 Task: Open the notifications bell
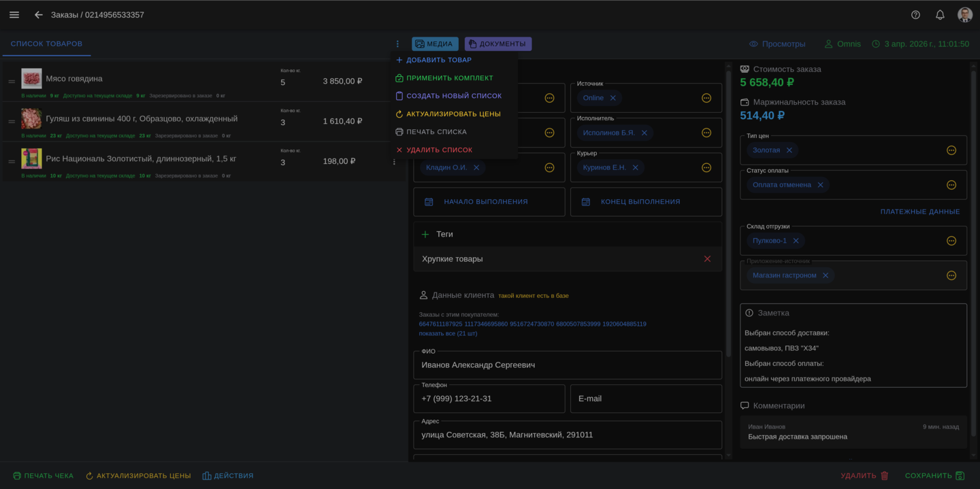coord(940,15)
